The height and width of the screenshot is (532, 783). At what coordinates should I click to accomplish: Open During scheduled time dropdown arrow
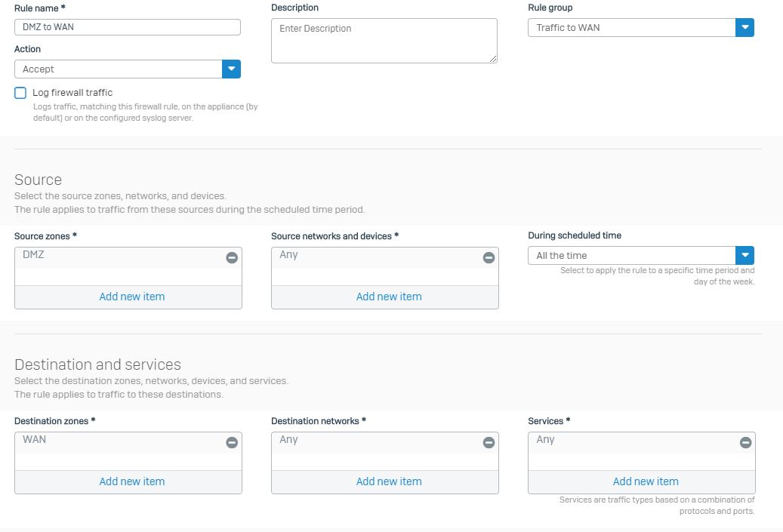point(744,256)
